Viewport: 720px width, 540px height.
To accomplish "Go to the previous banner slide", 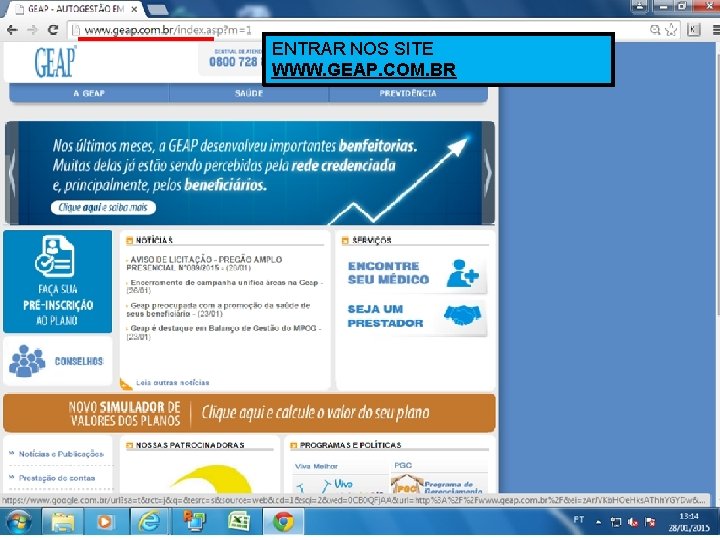I will click(12, 174).
